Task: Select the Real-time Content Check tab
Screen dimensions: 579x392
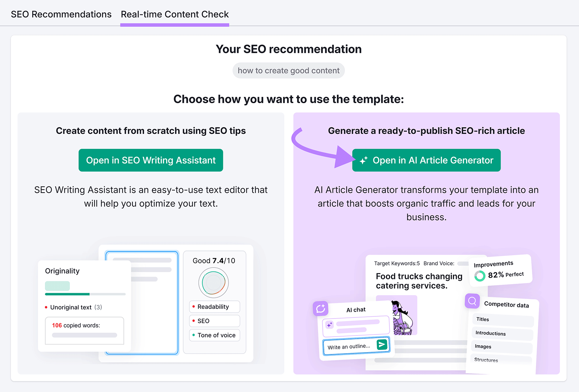Action: (x=175, y=14)
